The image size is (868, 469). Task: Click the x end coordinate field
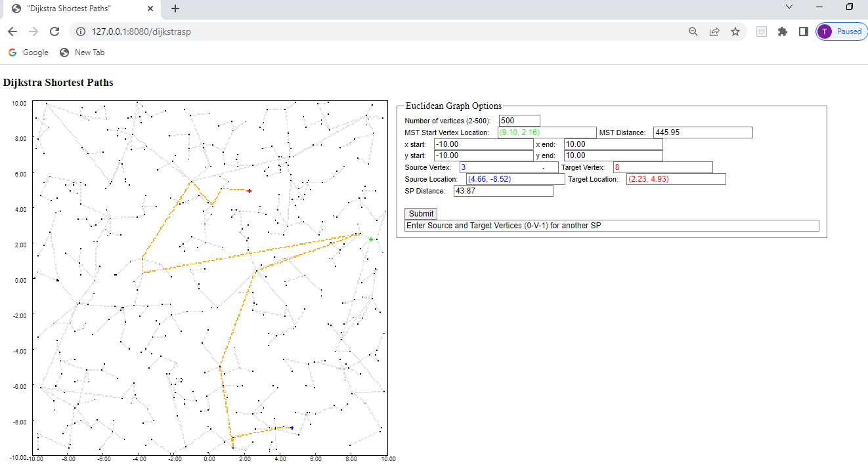click(x=613, y=144)
